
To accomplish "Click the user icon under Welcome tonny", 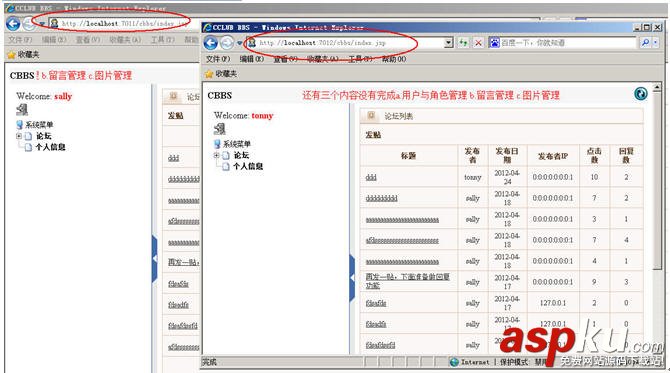I will coord(219,129).
